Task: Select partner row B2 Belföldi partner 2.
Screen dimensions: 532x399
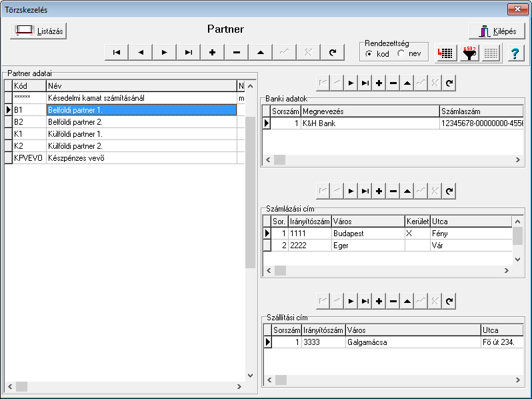Action: tap(125, 122)
